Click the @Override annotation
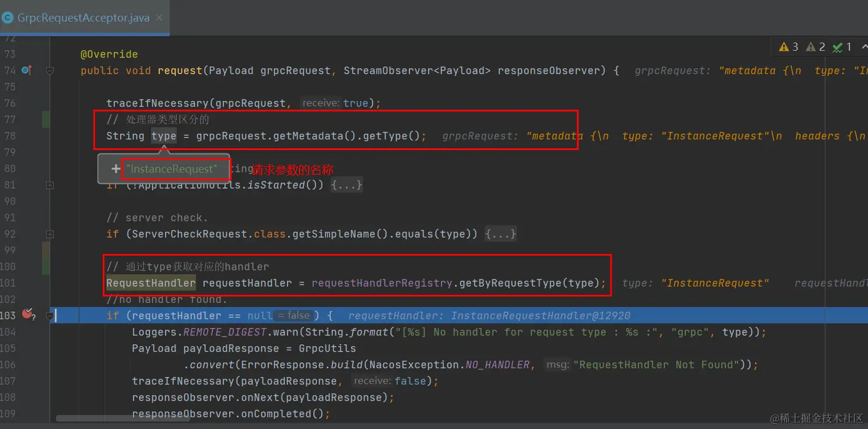Screen dimensions: 868x429 point(109,54)
